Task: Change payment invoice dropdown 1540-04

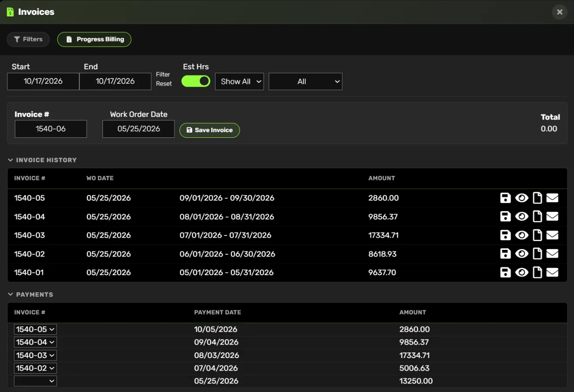Action: (35, 342)
